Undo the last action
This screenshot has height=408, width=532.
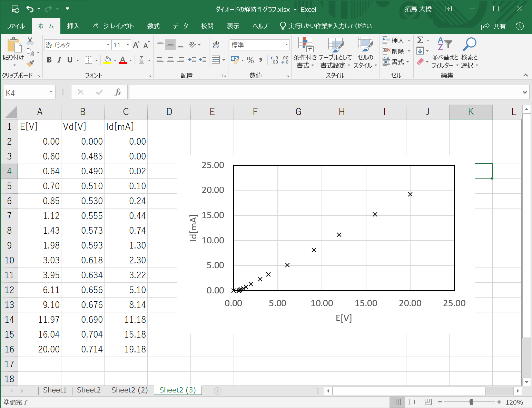coord(30,9)
